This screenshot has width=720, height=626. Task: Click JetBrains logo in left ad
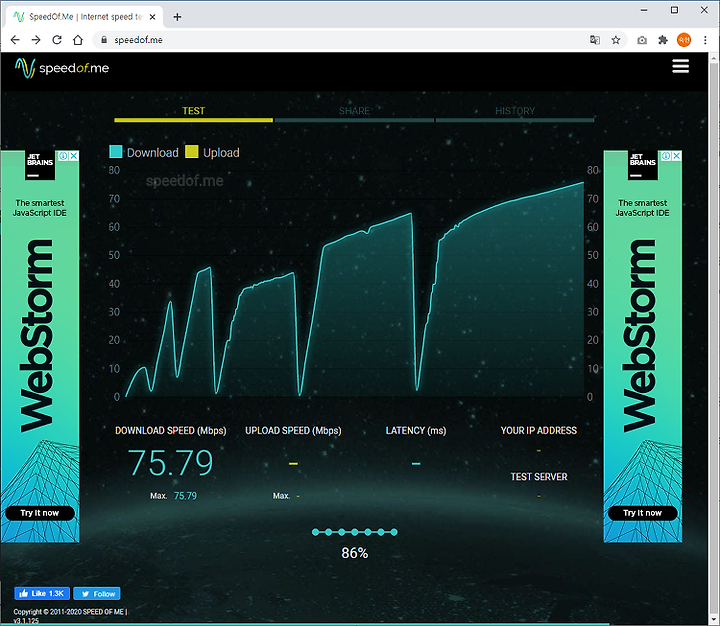pos(40,165)
